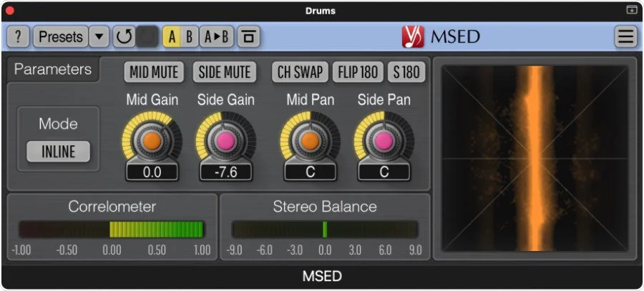The height and width of the screenshot is (291, 644).
Task: Click the dark round button beside reset
Action: [147, 37]
